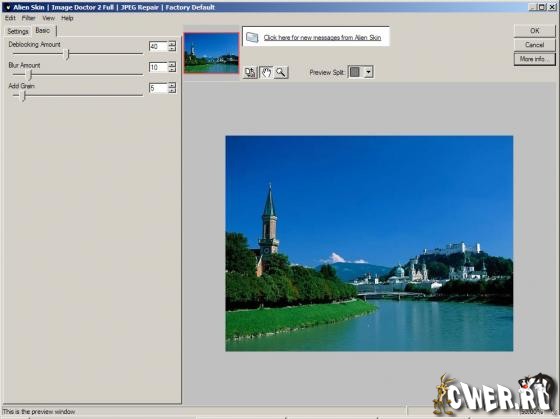Click the Alien Skin messages envelope icon
The image size is (560, 419).
pyautogui.click(x=252, y=37)
